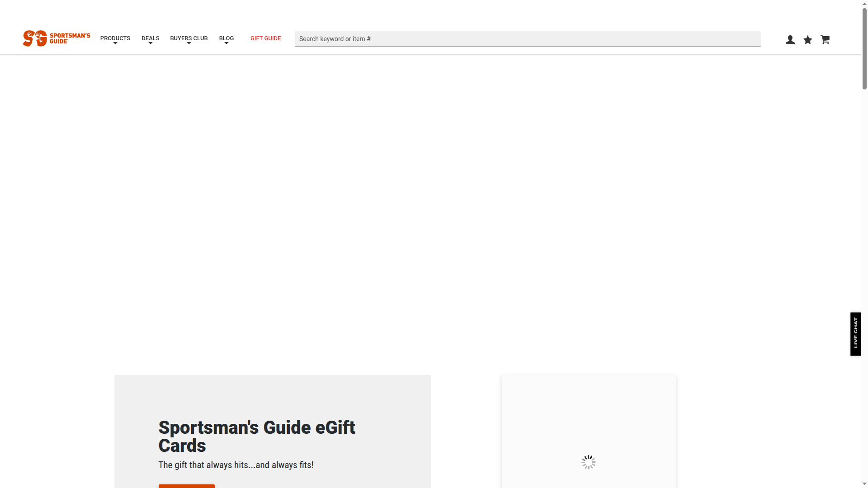The height and width of the screenshot is (488, 868).
Task: Expand the DEALS dropdown arrow
Action: pos(150,44)
